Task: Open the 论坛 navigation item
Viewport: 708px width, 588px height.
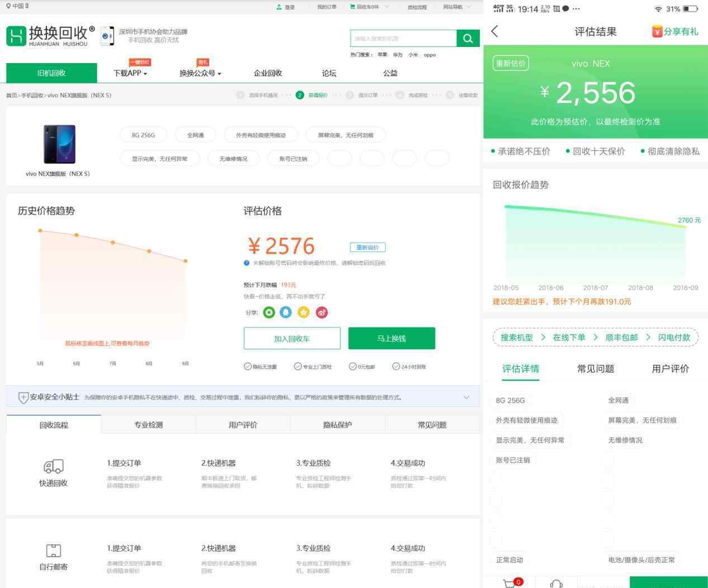Action: click(329, 73)
